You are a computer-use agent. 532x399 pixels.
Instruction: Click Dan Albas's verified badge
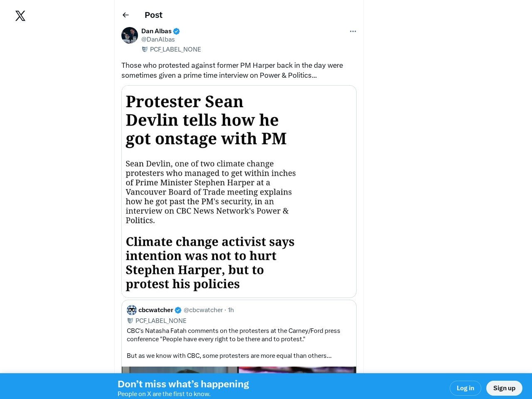point(177,31)
